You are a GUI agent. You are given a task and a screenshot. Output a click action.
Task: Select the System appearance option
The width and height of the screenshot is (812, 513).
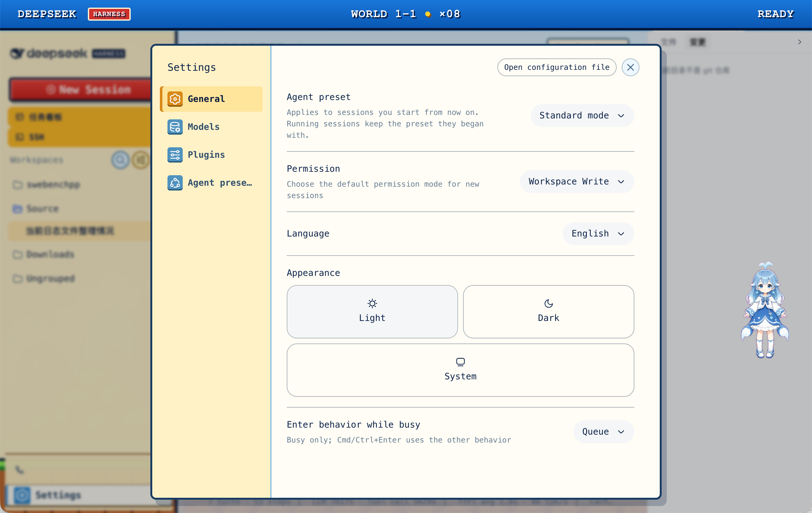(x=460, y=370)
